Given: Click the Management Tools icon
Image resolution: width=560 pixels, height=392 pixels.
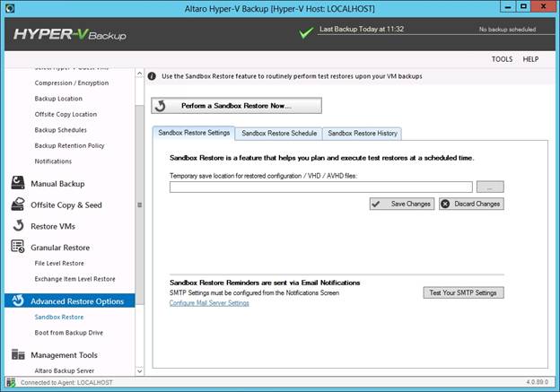Looking at the screenshot, I should coord(18,354).
